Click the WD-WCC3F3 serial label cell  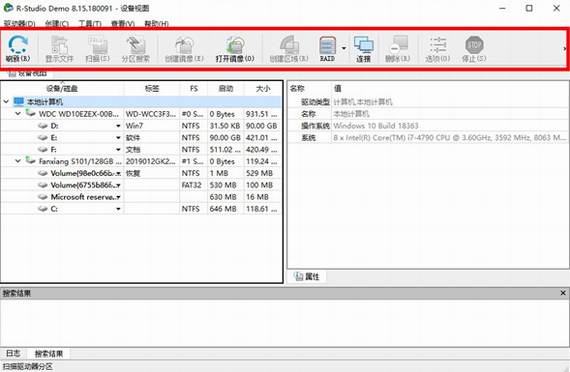pyautogui.click(x=151, y=114)
